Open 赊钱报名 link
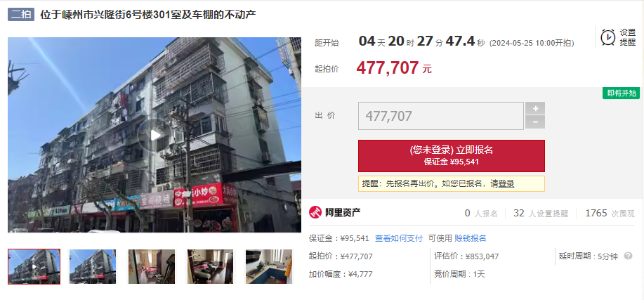 471,238
